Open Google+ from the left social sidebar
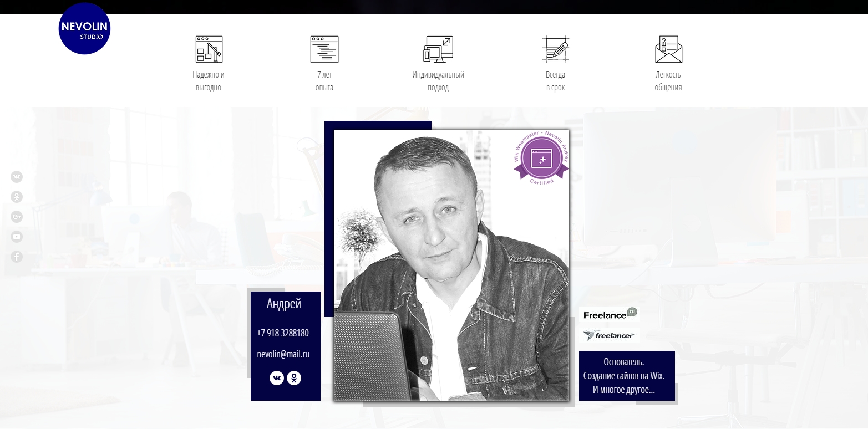The width and height of the screenshot is (868, 429). 17,217
